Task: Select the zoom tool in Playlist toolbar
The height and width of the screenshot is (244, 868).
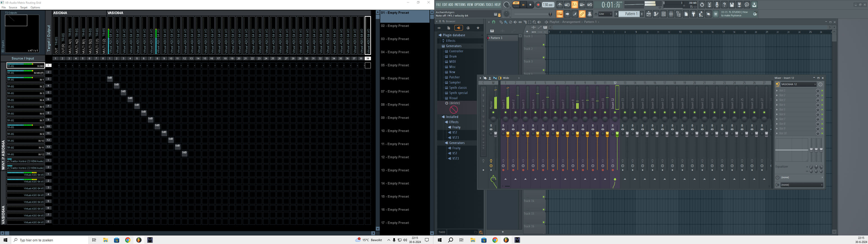Action: click(534, 22)
